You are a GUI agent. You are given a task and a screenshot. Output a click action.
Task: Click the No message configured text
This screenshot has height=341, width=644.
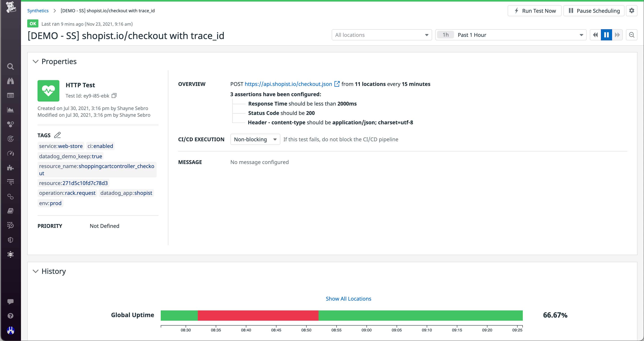coord(260,162)
